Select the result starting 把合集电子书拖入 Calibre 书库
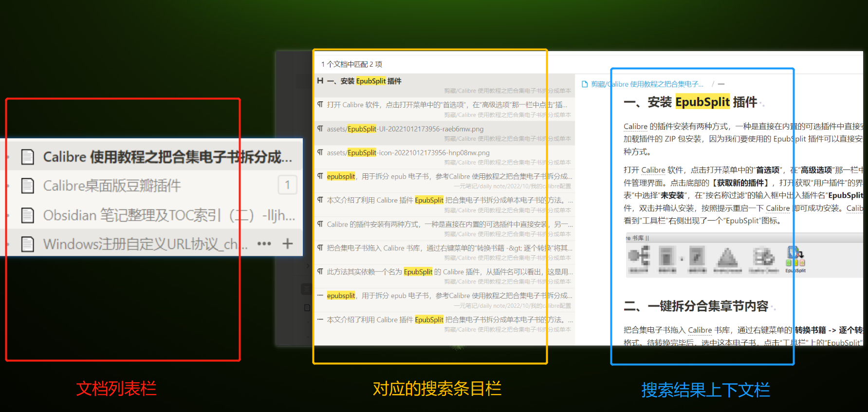The width and height of the screenshot is (868, 412). coord(444,252)
